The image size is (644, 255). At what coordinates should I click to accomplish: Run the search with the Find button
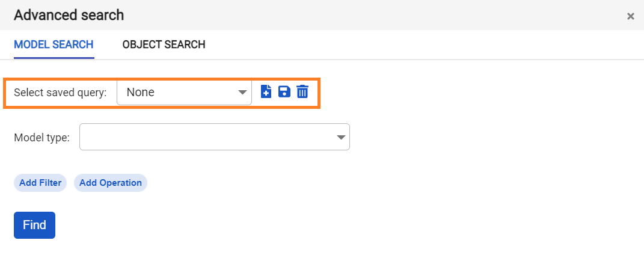34,225
